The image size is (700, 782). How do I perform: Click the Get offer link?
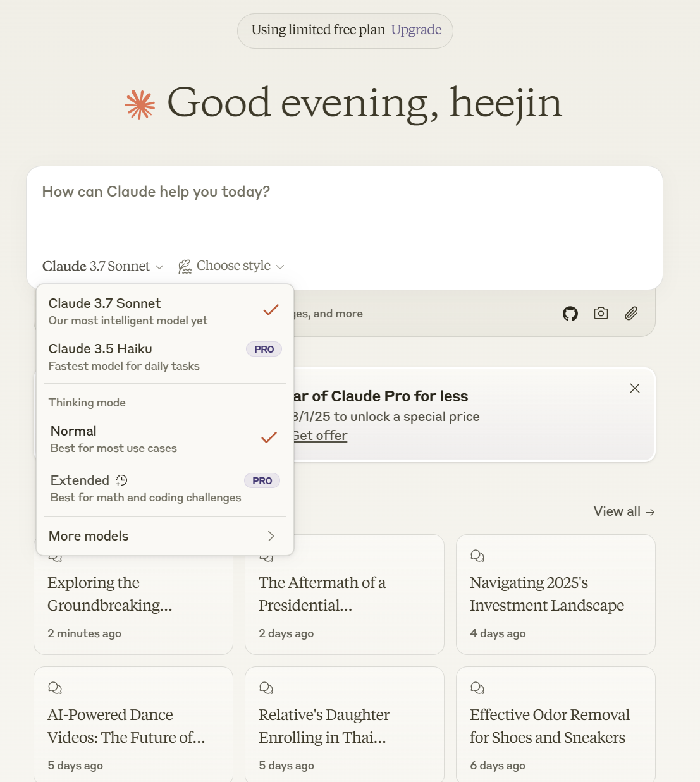tap(320, 436)
